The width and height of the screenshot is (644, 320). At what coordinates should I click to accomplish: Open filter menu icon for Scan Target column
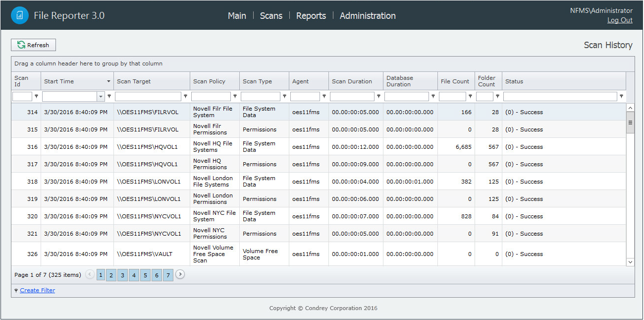[x=186, y=97]
